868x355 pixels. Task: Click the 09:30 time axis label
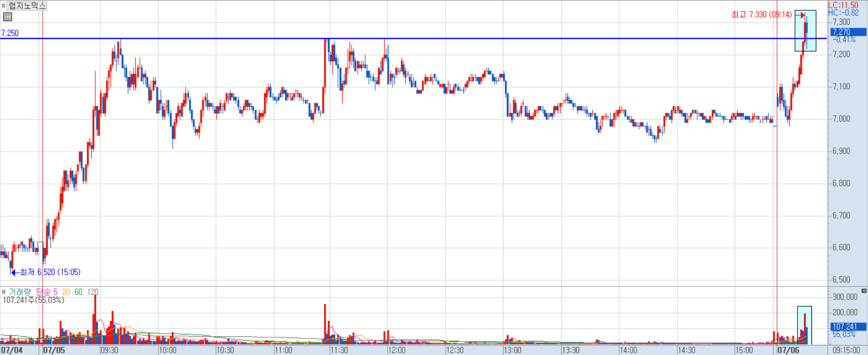tap(109, 350)
